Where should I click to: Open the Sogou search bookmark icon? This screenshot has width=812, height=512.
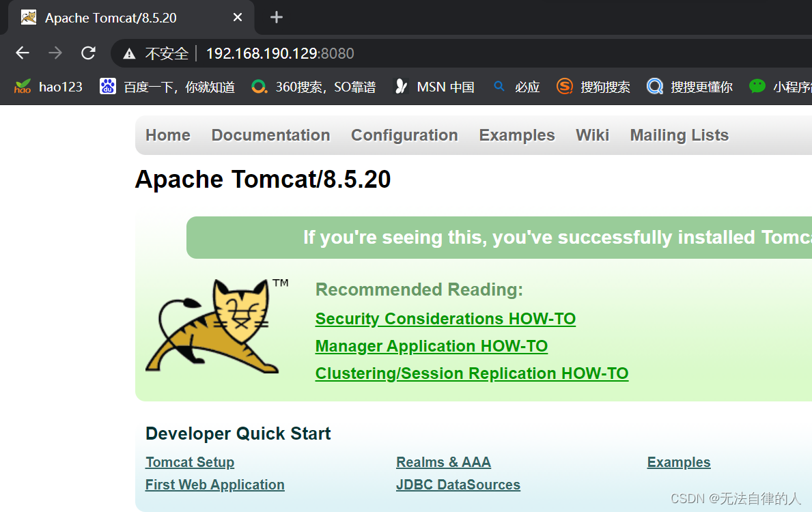point(565,87)
